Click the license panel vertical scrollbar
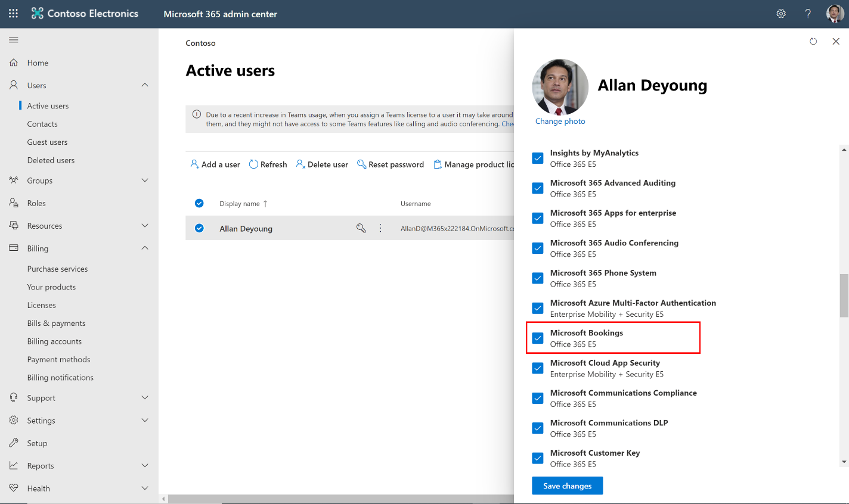 pos(844,295)
